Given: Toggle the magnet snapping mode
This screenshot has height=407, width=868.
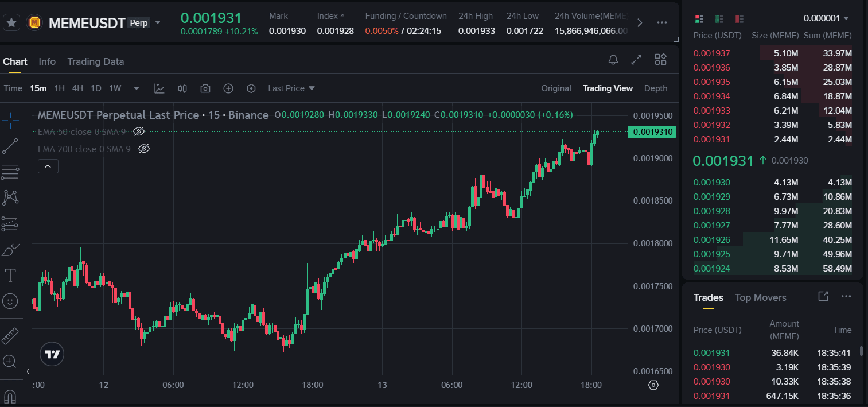Looking at the screenshot, I should click(10, 397).
